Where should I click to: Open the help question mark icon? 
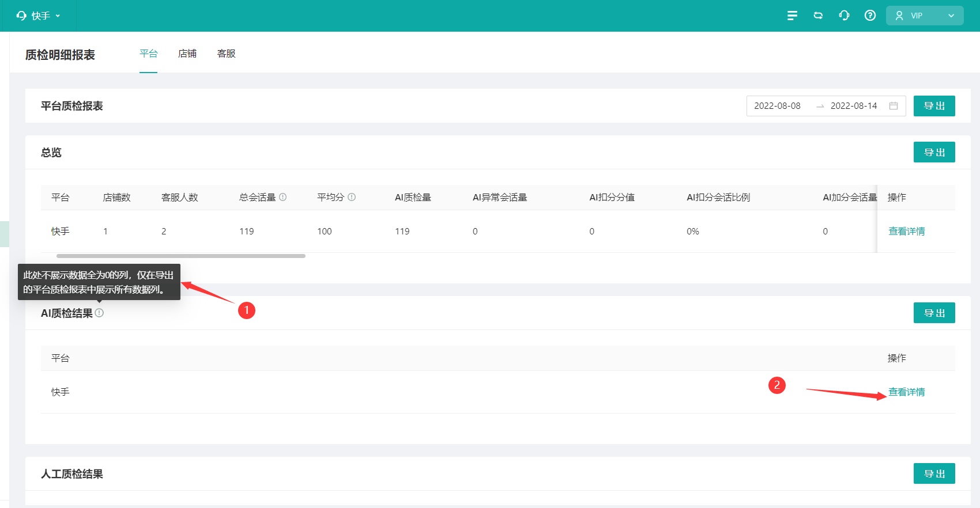click(x=870, y=16)
